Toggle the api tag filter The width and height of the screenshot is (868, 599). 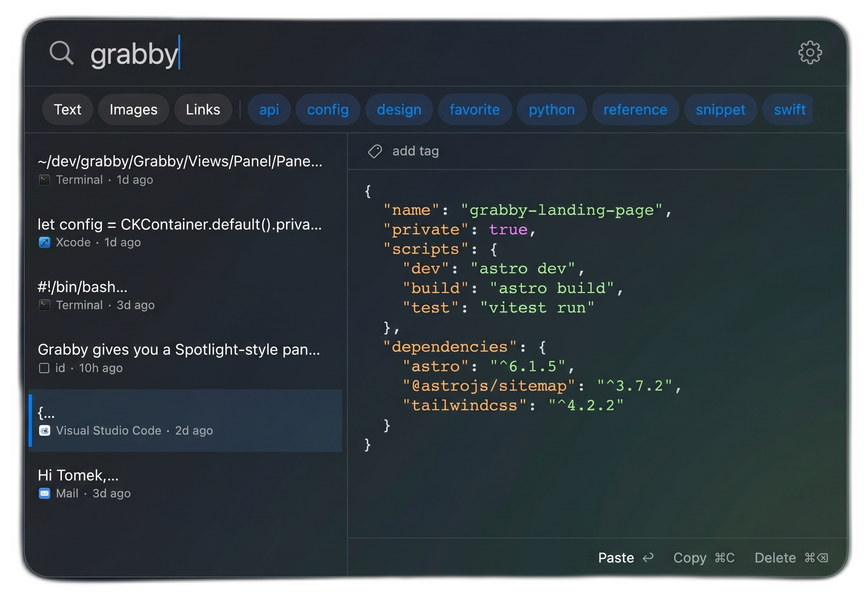(x=269, y=110)
